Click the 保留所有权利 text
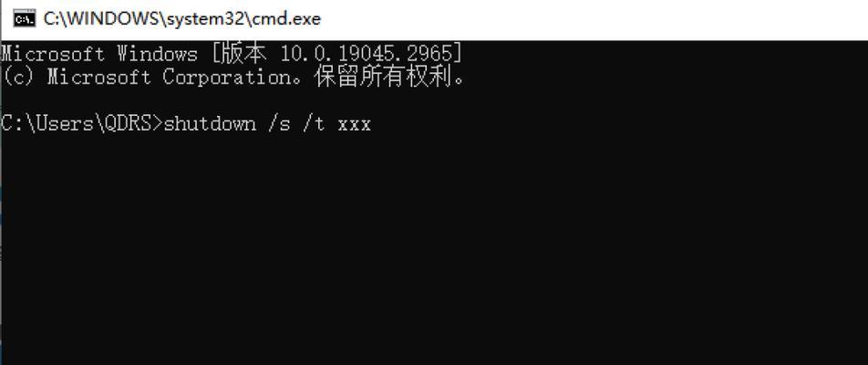The height and width of the screenshot is (365, 868). (x=384, y=77)
